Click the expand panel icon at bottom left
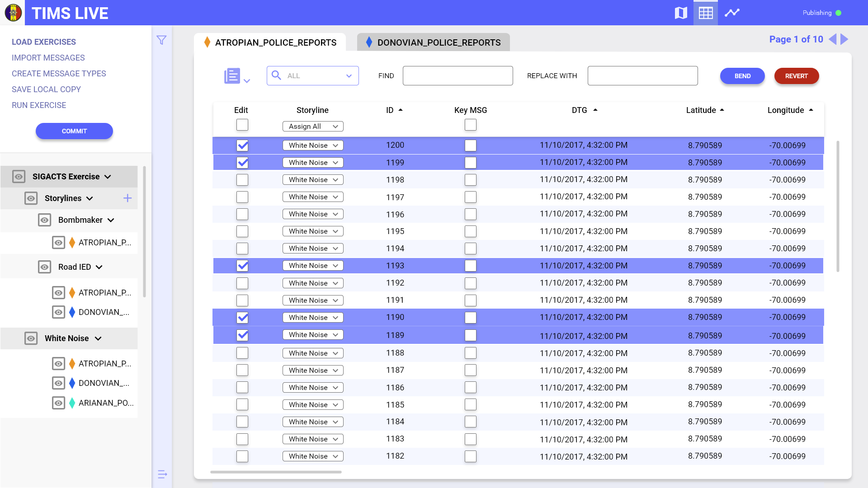The width and height of the screenshot is (868, 488). click(x=162, y=474)
